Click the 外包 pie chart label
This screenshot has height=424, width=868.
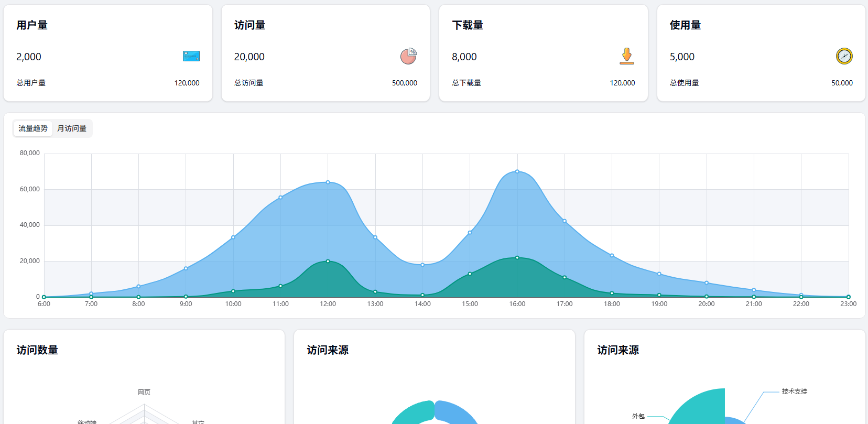[638, 416]
